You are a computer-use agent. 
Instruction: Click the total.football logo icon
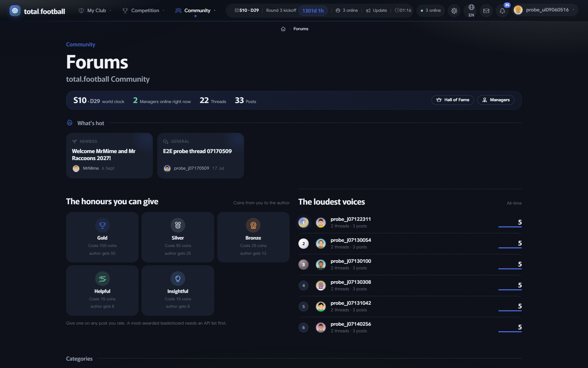click(15, 11)
